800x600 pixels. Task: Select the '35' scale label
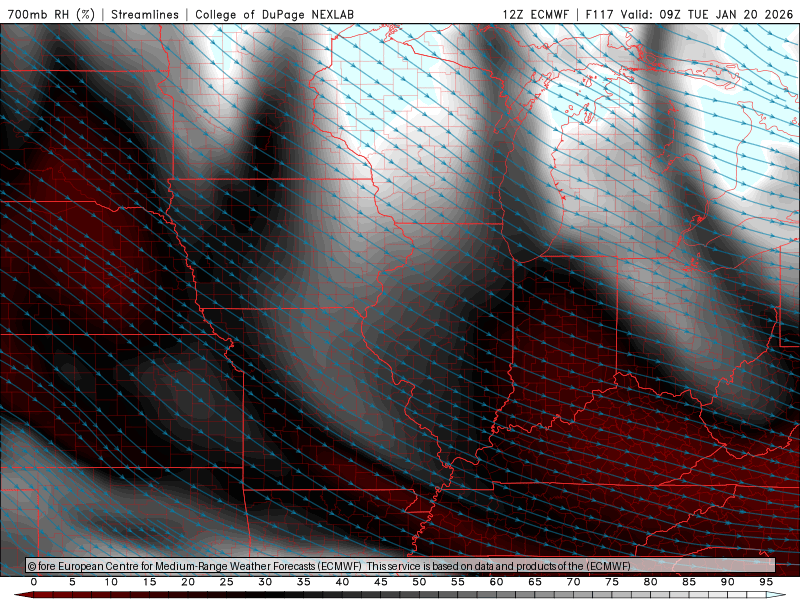pyautogui.click(x=304, y=582)
